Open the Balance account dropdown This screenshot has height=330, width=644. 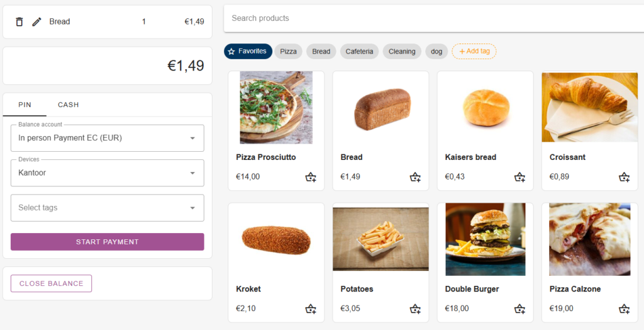coord(108,138)
